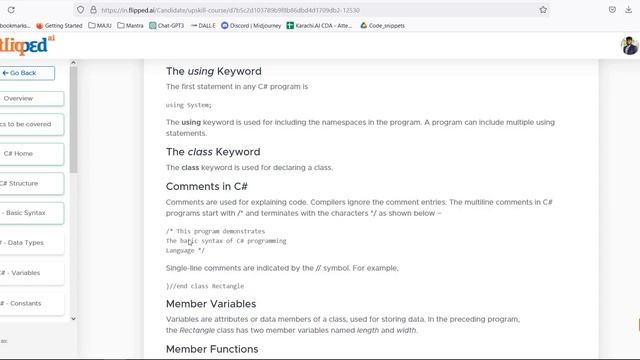The image size is (640, 360).
Task: Click the 'using System;' code line
Action: pyautogui.click(x=189, y=105)
